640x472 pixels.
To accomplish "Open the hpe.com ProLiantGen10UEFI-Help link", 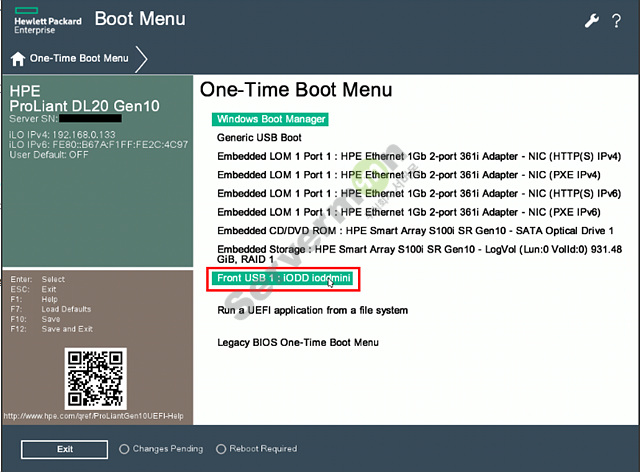I will (x=93, y=416).
